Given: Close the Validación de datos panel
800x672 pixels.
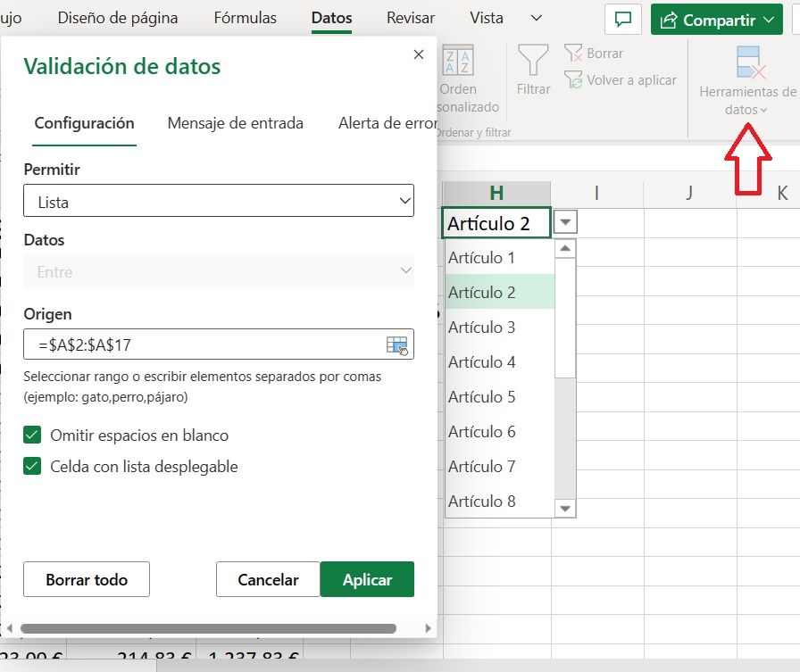Looking at the screenshot, I should [x=419, y=55].
